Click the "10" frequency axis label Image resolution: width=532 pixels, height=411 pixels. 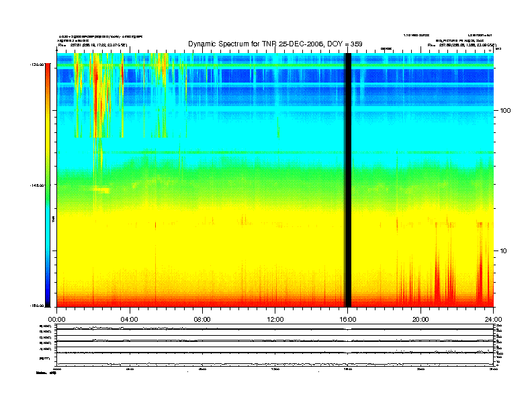coord(504,251)
